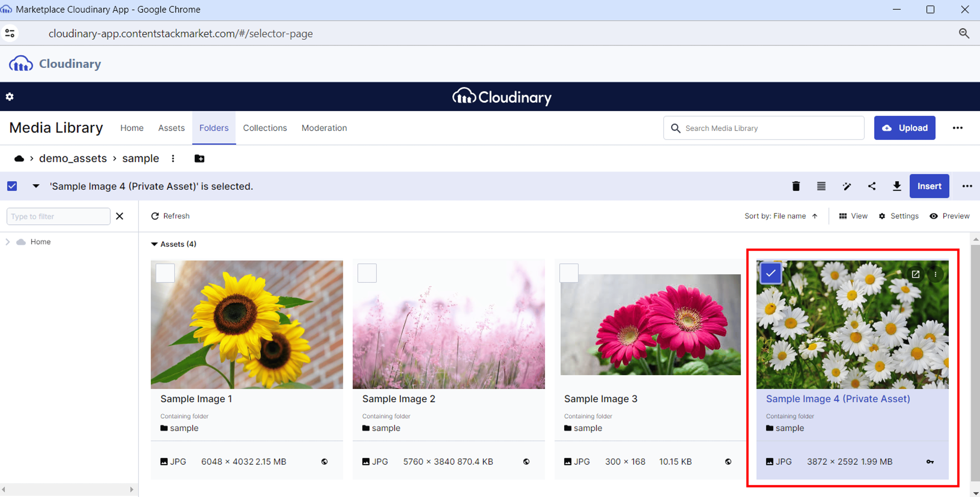Open the three-dot menu next to Upload

(x=958, y=128)
